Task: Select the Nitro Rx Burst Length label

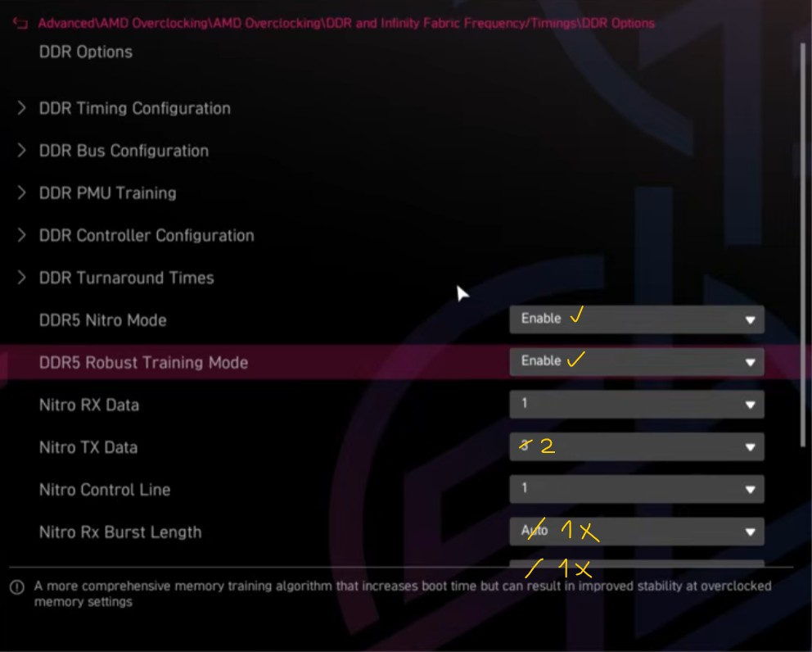Action: pos(120,532)
